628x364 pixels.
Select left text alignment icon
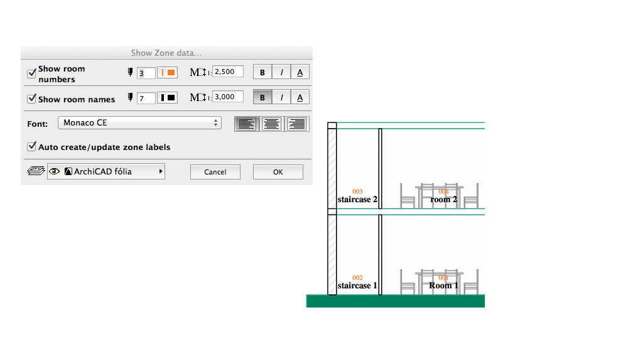point(246,124)
